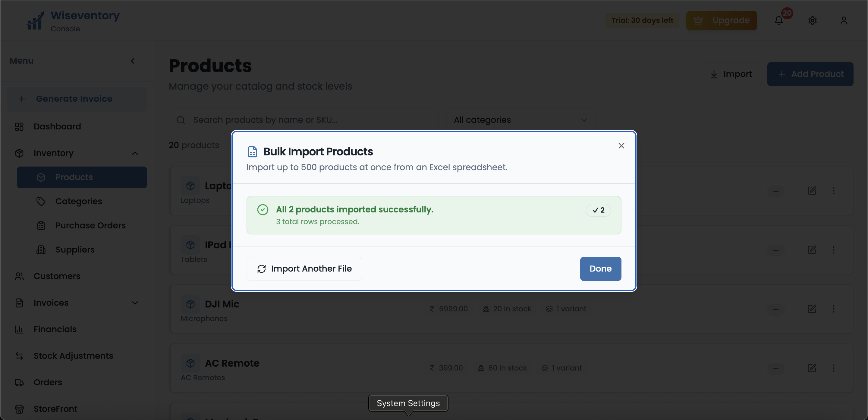Collapse the Menu panel with the back arrow
Screen dimensions: 868x420
pos(133,61)
